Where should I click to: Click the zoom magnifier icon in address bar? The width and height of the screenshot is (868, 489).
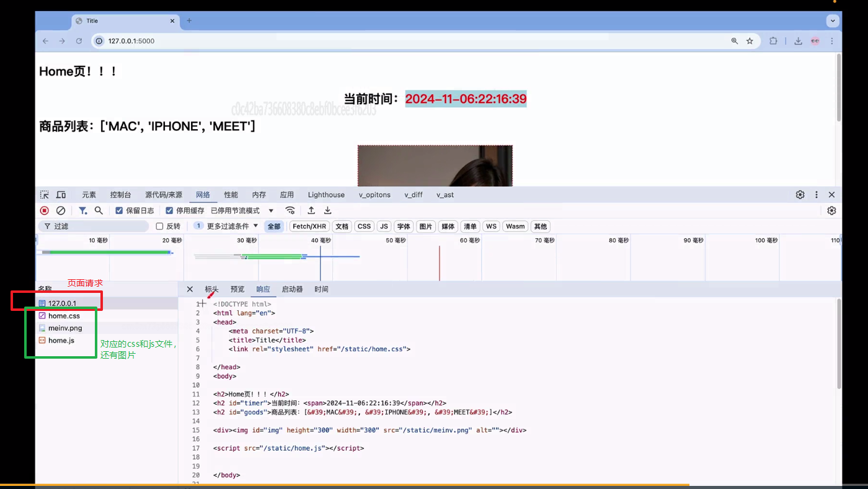click(735, 41)
